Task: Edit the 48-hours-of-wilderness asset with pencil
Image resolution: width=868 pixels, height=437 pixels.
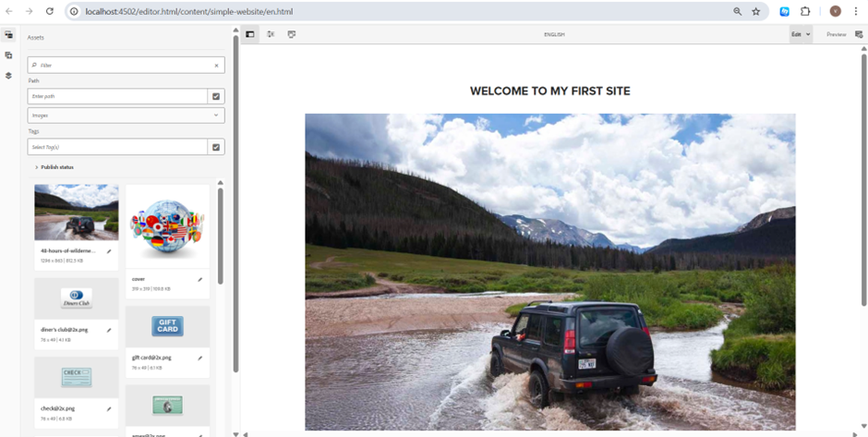Action: coord(109,251)
